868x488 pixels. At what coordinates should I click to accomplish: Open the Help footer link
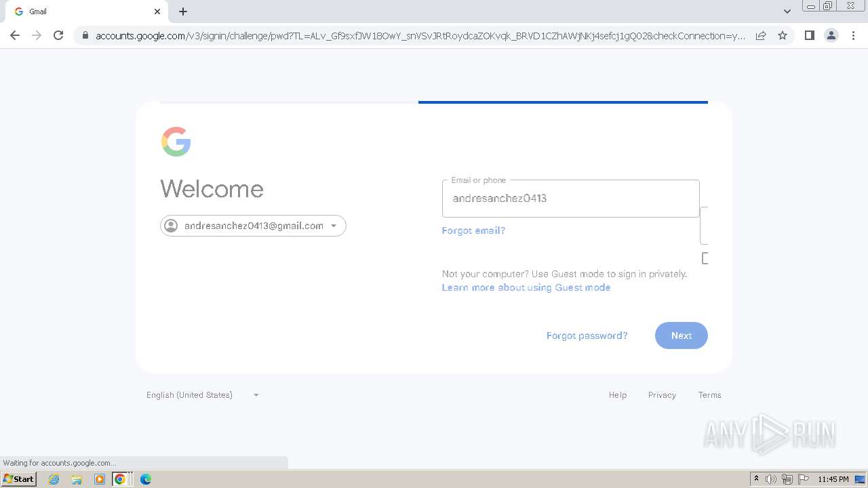pyautogui.click(x=618, y=395)
